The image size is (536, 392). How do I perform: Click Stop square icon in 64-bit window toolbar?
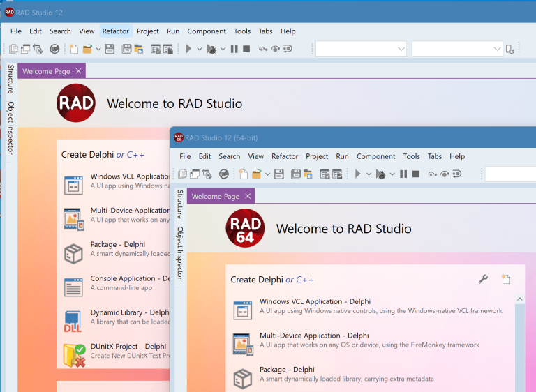416,174
